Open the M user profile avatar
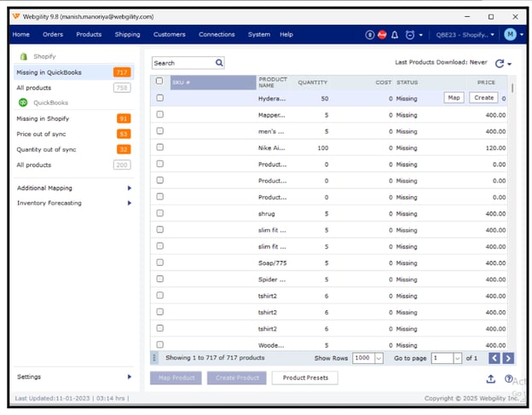Viewport: 532px width, 415px height. point(511,34)
